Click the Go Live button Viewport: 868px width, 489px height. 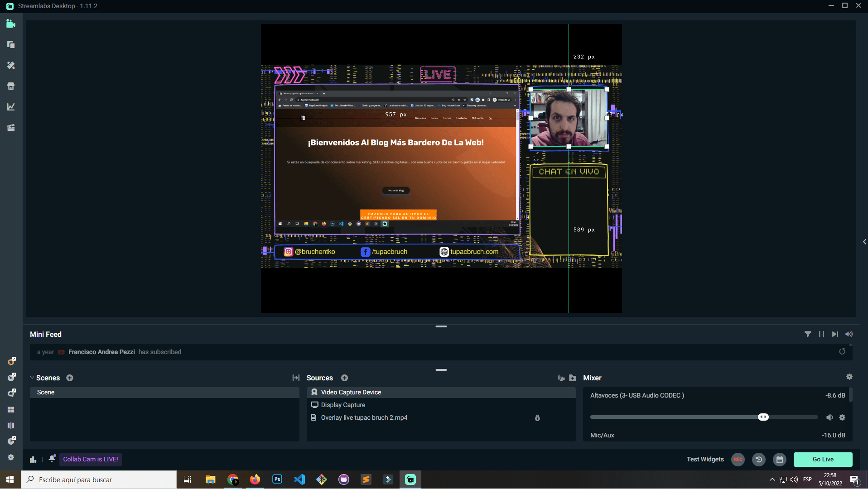point(823,459)
